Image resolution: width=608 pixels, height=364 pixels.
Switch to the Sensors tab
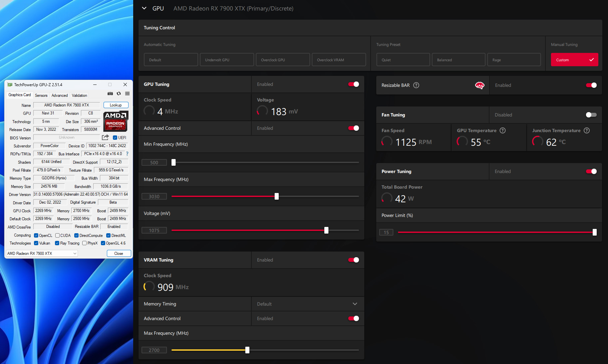point(41,95)
